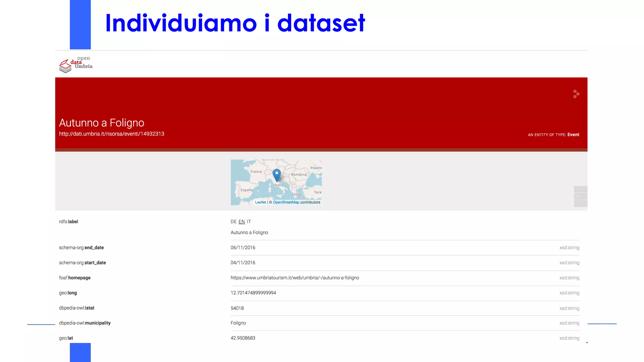Open the OpenStreetMap contributors link
The width and height of the screenshot is (644, 362).
tap(286, 202)
